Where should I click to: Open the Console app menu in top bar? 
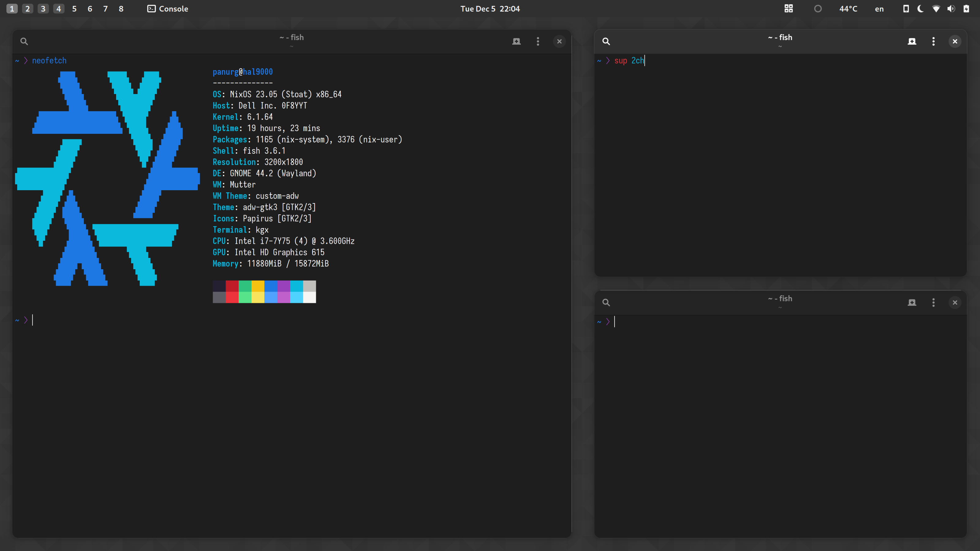coord(168,9)
